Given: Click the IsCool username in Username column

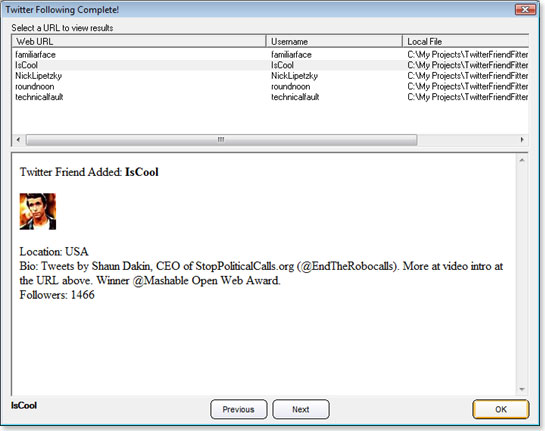Looking at the screenshot, I should tap(282, 65).
